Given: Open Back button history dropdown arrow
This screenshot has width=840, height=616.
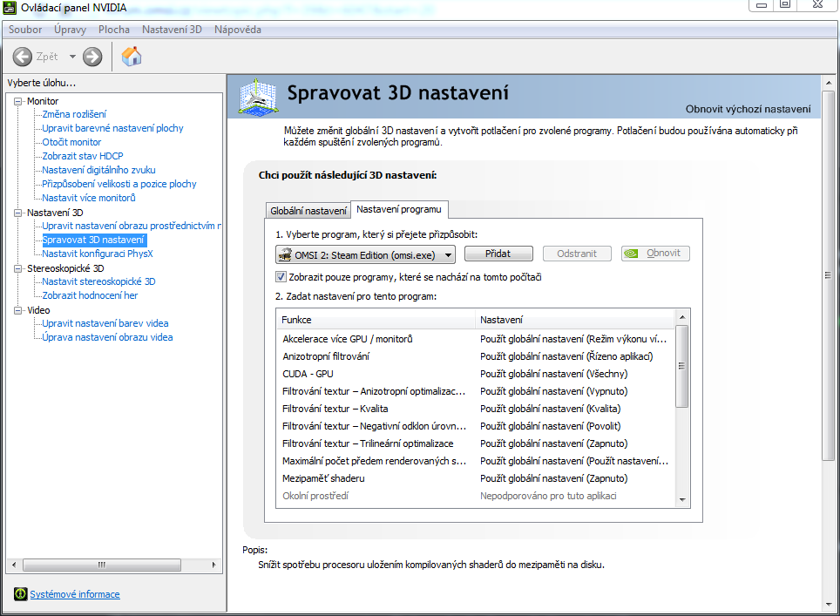Looking at the screenshot, I should (72, 57).
